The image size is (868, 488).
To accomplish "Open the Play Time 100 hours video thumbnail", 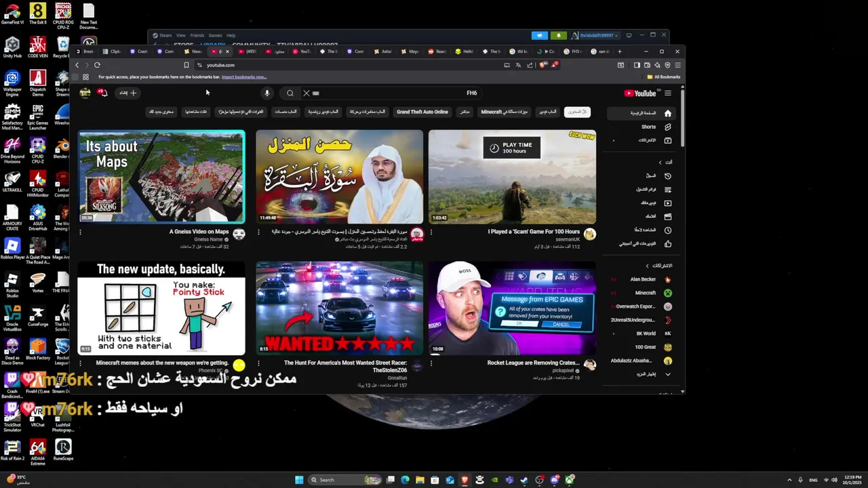I will (x=512, y=177).
